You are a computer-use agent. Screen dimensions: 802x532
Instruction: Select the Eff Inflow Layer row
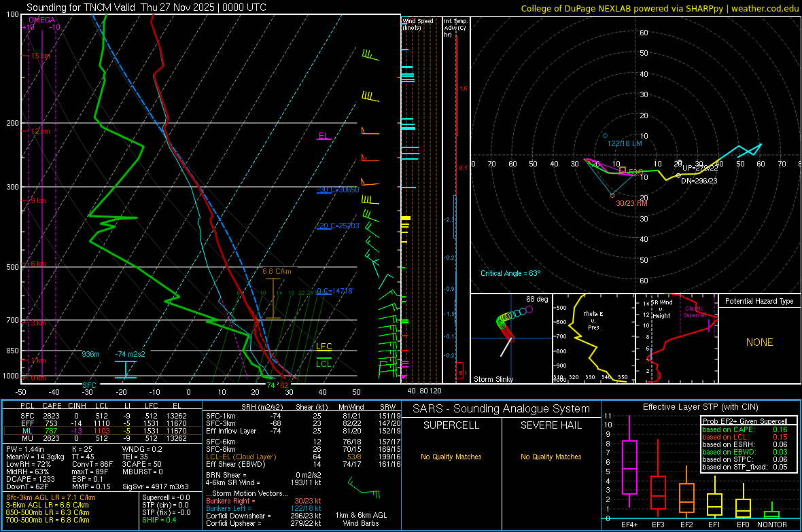pyautogui.click(x=303, y=431)
